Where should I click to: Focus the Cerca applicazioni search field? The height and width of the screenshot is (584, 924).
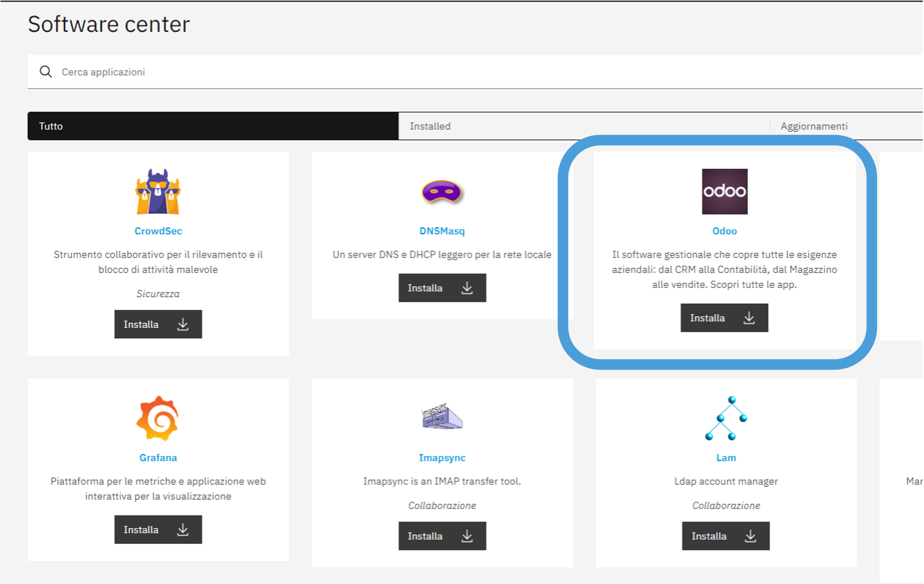pos(475,72)
